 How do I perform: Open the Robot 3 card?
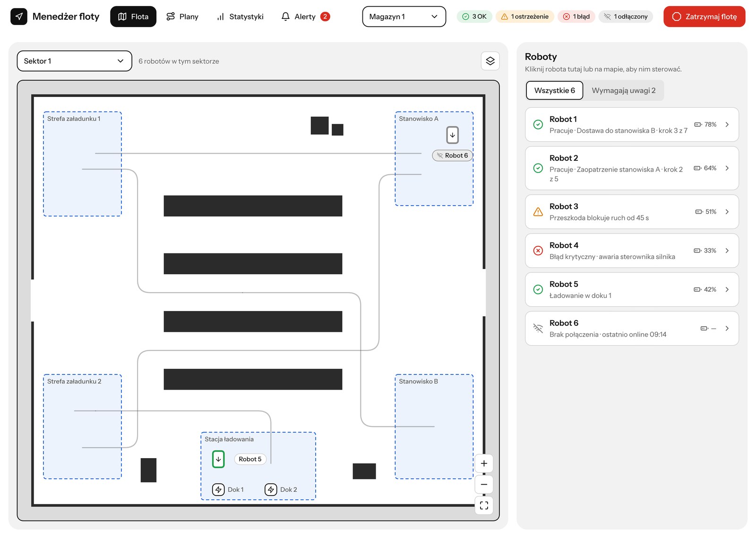[x=632, y=212]
